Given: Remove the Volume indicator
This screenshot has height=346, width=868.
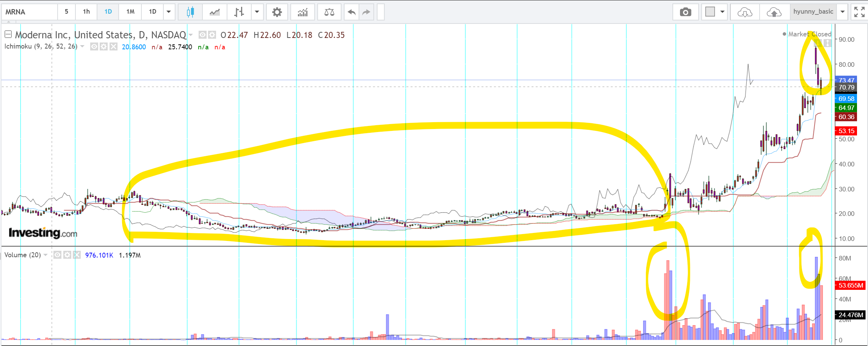Looking at the screenshot, I should pyautogui.click(x=77, y=255).
